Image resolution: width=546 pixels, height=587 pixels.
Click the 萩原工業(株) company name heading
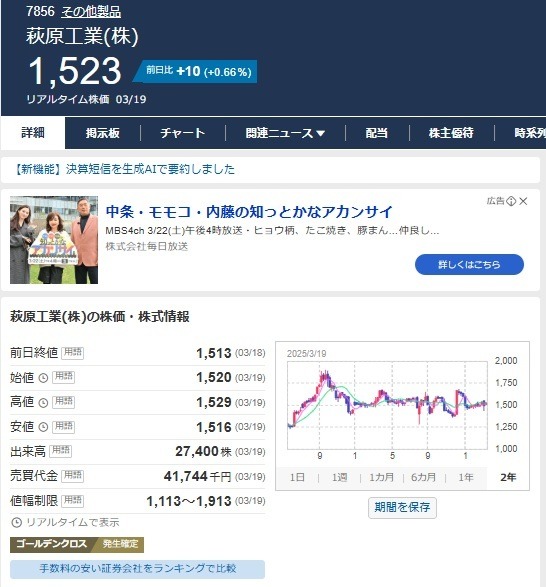tap(82, 37)
